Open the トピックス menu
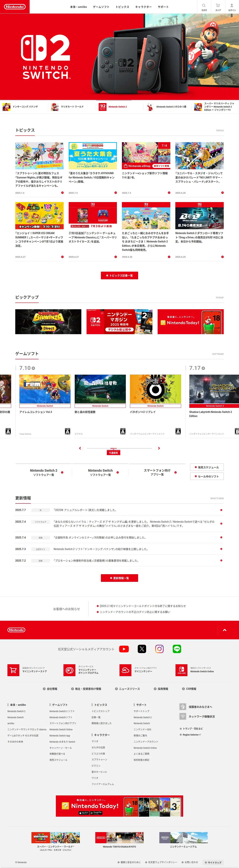The image size is (239, 868). pos(122,7)
